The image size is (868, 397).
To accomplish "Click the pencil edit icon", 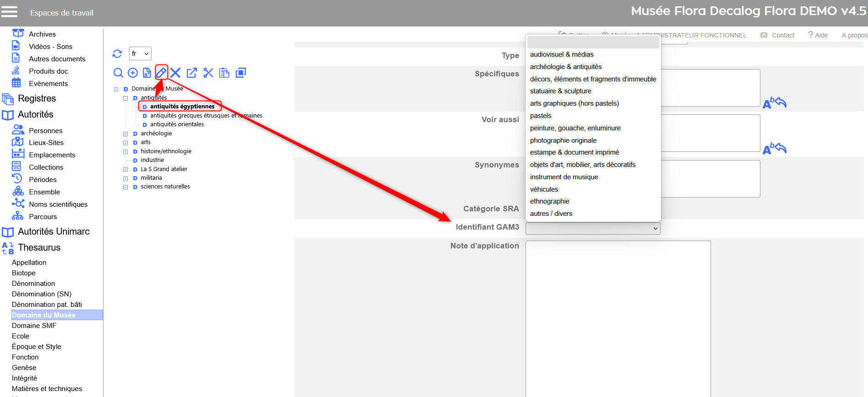I will pos(161,72).
